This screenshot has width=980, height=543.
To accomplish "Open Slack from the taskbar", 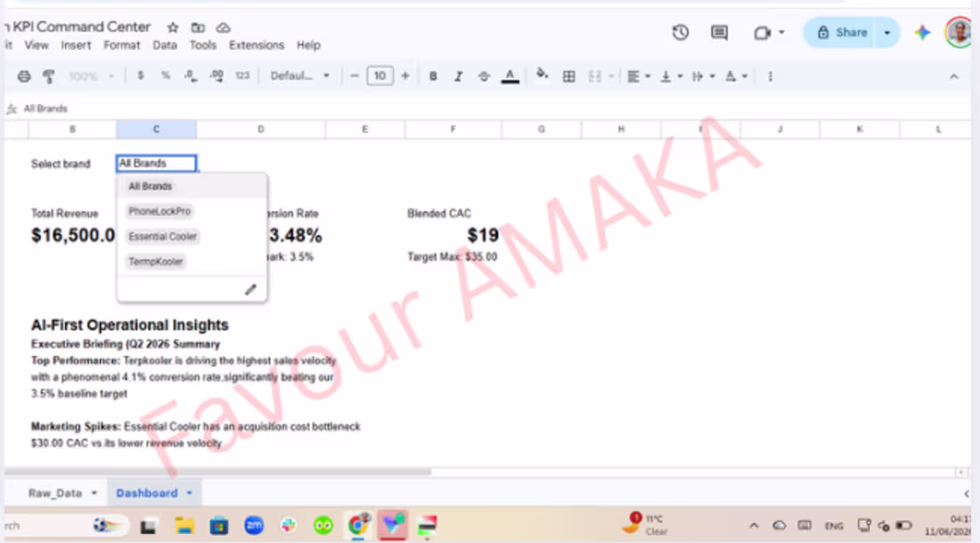I will click(288, 525).
